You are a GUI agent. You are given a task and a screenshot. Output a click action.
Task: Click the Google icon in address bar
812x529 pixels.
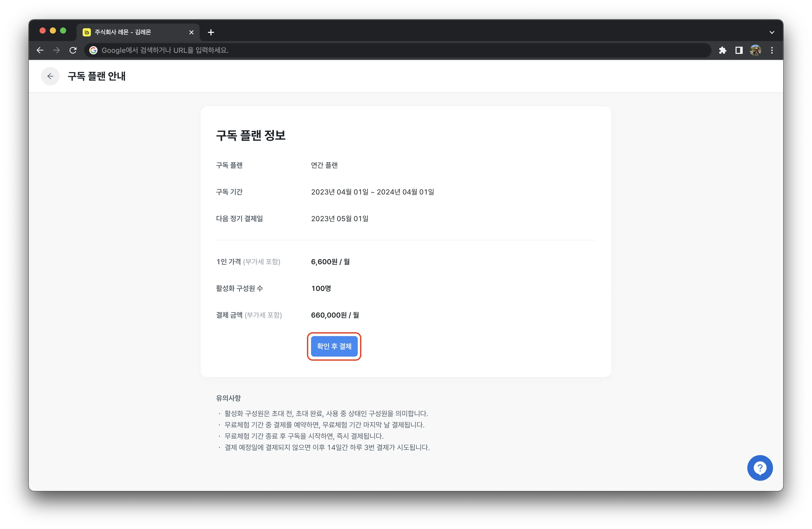[93, 51]
